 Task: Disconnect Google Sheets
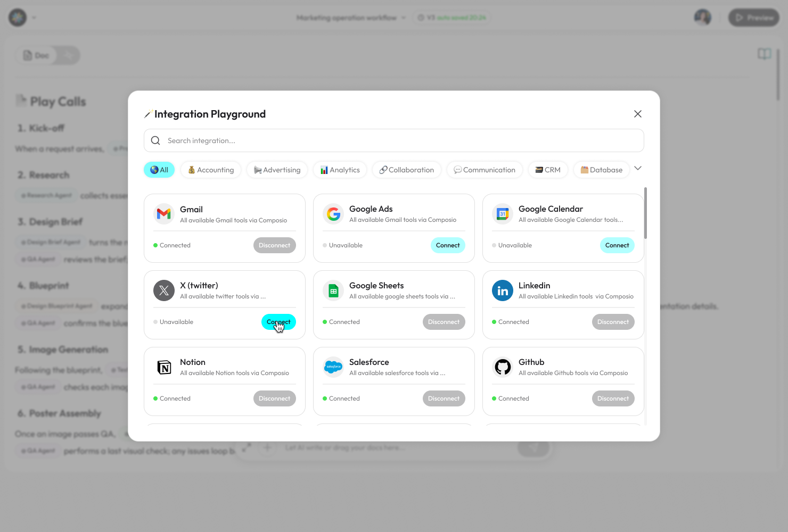(x=444, y=322)
